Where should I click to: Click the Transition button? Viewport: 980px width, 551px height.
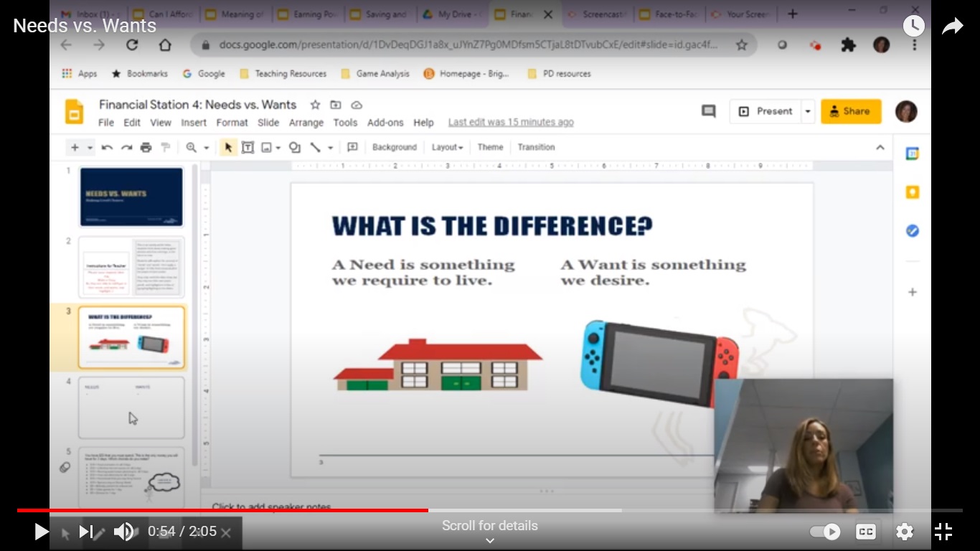point(536,147)
